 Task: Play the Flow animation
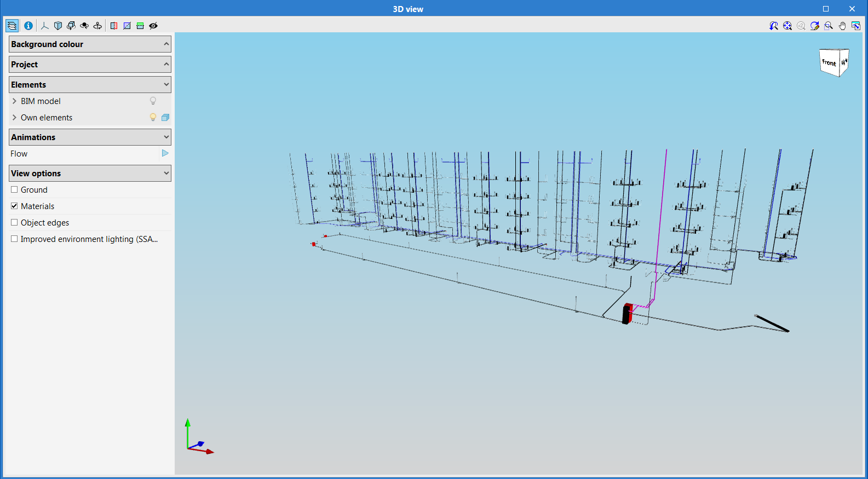click(165, 154)
